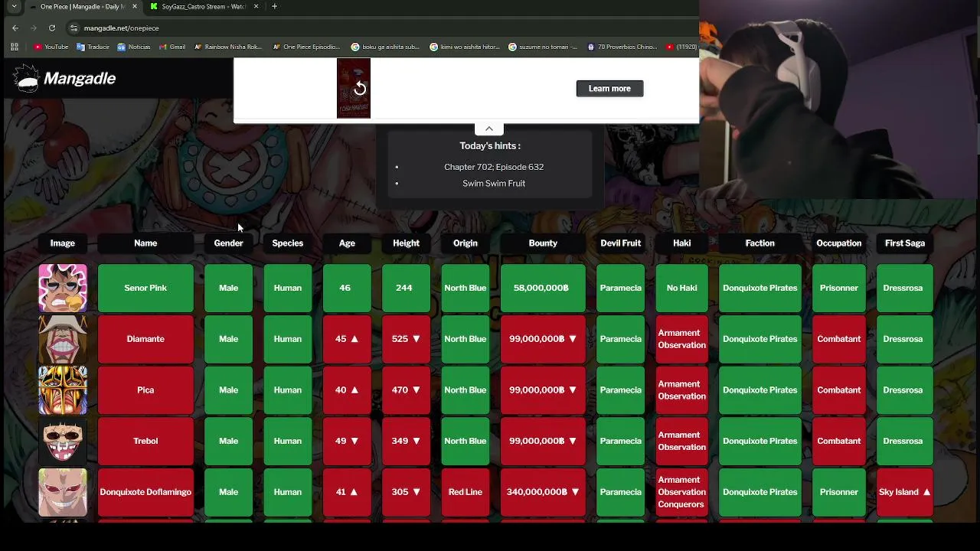Open the site information icon in address bar

[x=73, y=28]
